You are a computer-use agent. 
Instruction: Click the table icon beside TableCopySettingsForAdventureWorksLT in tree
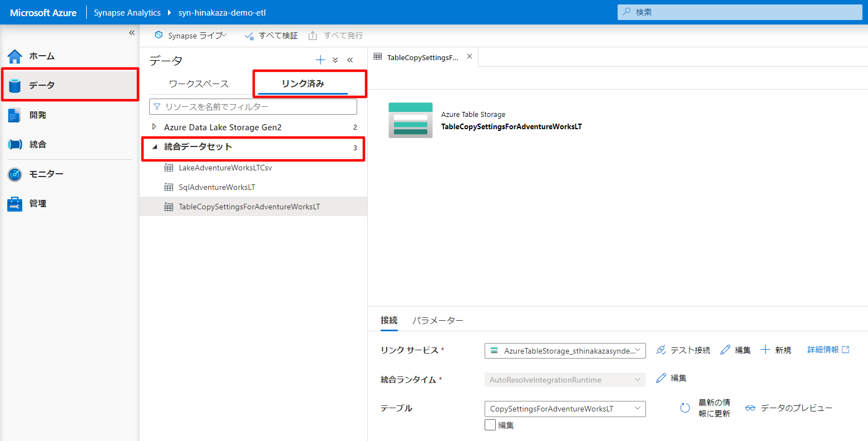point(169,207)
